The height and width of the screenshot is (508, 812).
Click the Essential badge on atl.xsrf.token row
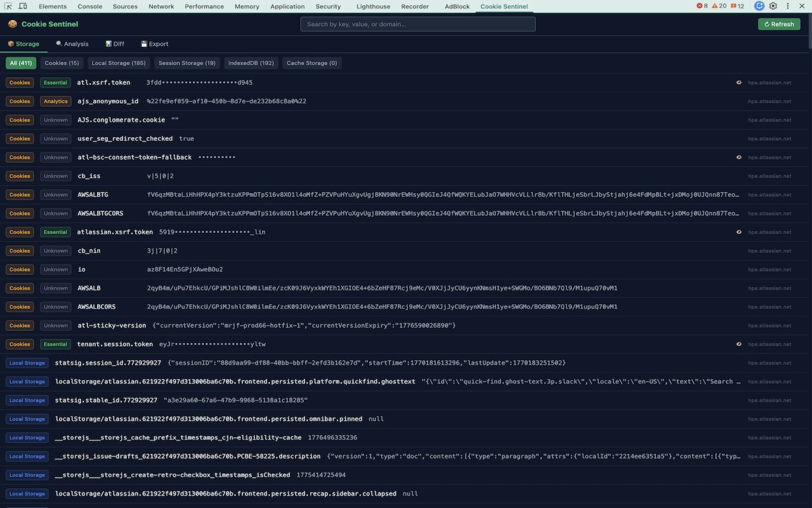pos(55,83)
